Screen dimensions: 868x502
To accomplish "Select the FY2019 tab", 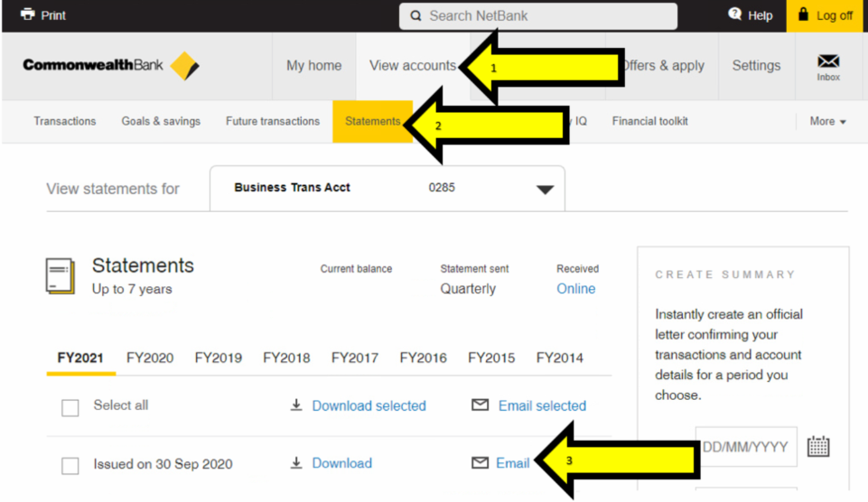I will click(218, 358).
